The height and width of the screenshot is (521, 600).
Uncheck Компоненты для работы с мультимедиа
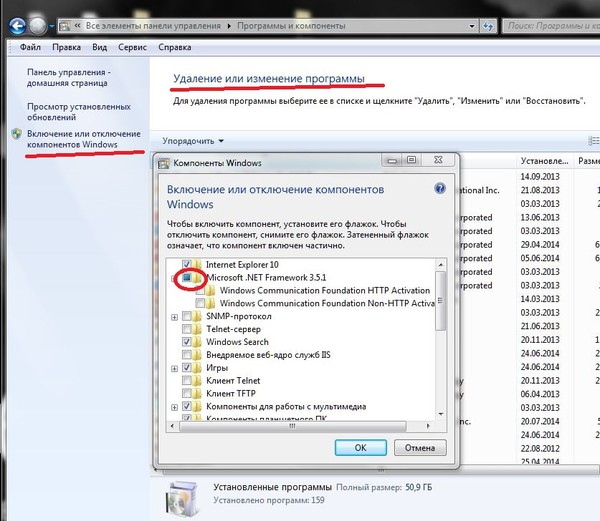point(187,406)
